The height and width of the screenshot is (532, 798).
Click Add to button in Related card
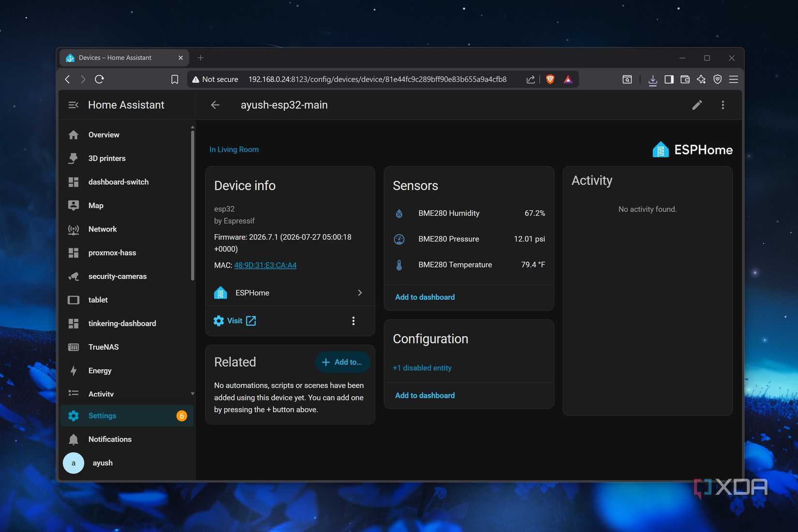(342, 362)
